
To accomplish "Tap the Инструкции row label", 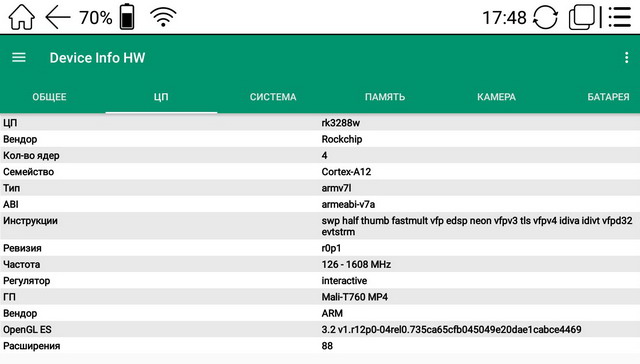I will [x=30, y=221].
